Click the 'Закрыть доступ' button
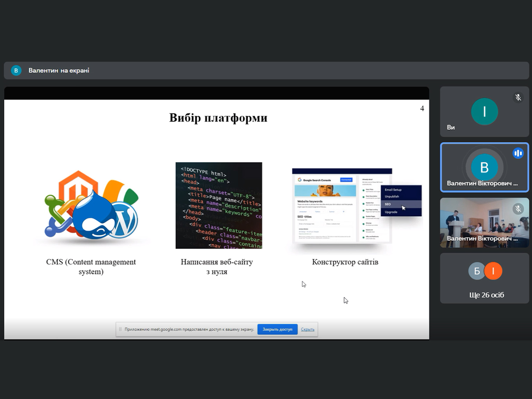Viewport: 532px width, 399px height. click(277, 329)
